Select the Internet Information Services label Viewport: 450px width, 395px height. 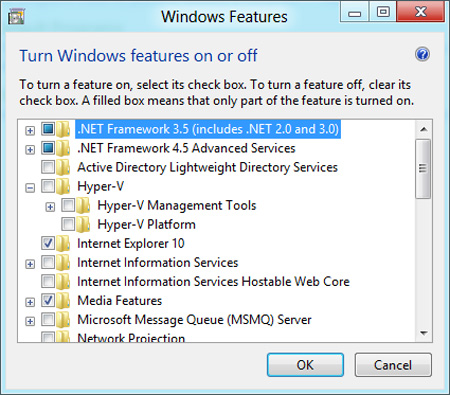click(x=158, y=263)
